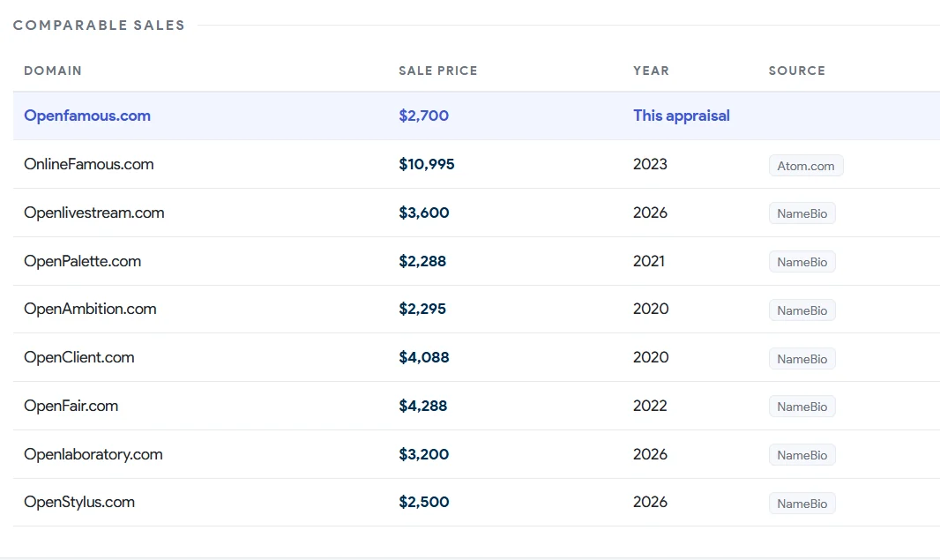
Task: Select the Openfamous.com domain name
Action: point(87,116)
